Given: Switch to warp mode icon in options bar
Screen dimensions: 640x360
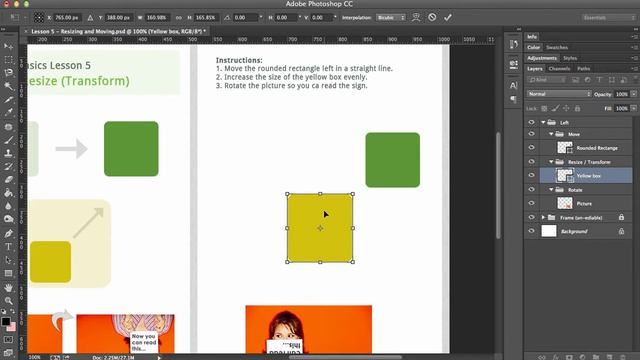Looking at the screenshot, I should tap(416, 18).
